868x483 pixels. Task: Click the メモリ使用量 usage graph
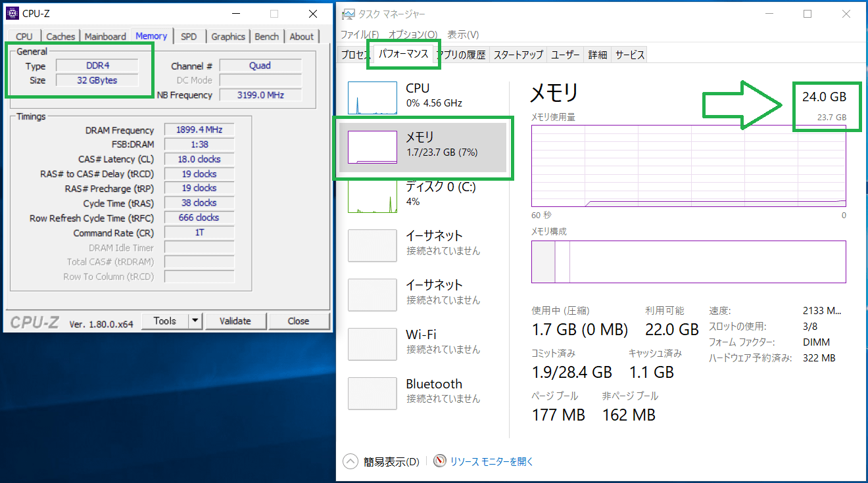688,166
